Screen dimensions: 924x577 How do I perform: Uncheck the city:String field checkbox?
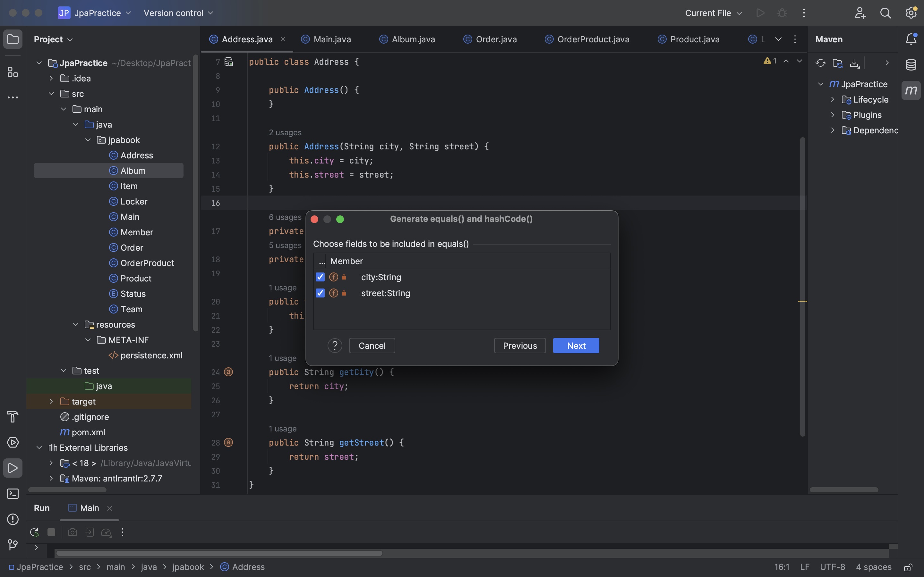(320, 277)
